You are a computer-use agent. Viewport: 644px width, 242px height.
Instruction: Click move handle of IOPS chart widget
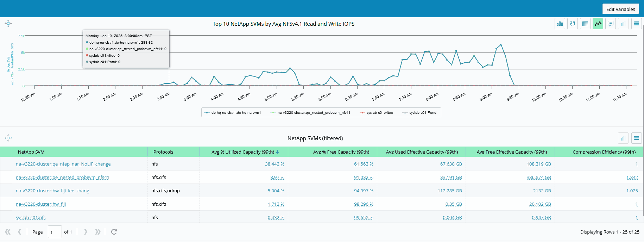pos(8,23)
